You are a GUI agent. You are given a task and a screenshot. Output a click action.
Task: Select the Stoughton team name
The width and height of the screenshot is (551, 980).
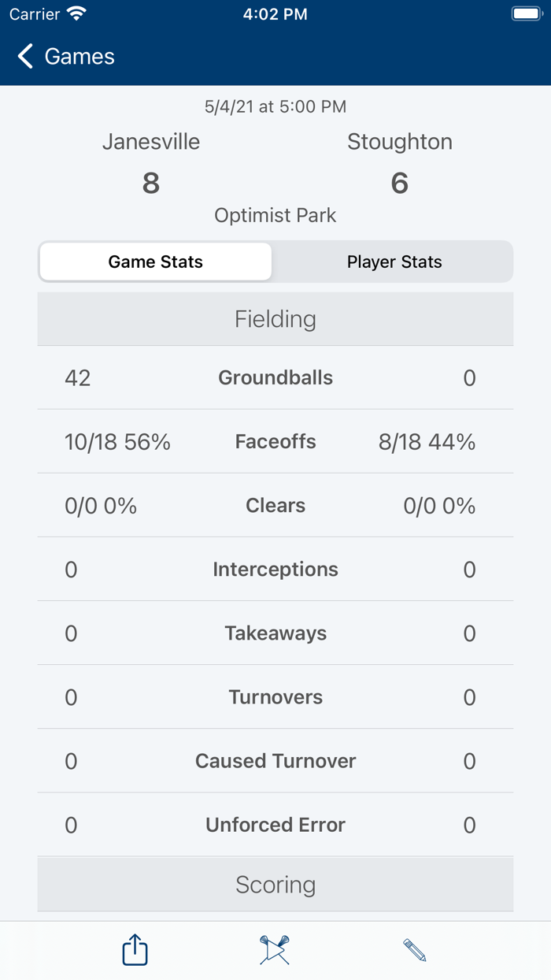[x=400, y=142]
